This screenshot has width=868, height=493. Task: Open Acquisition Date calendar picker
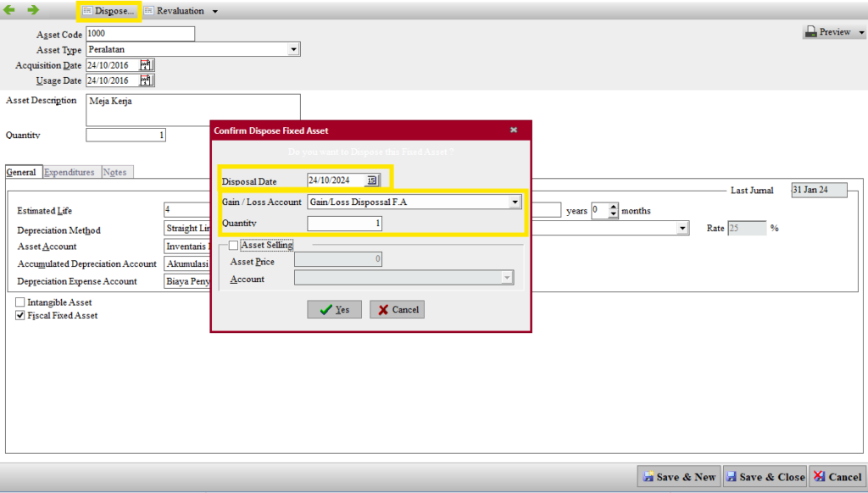click(146, 64)
